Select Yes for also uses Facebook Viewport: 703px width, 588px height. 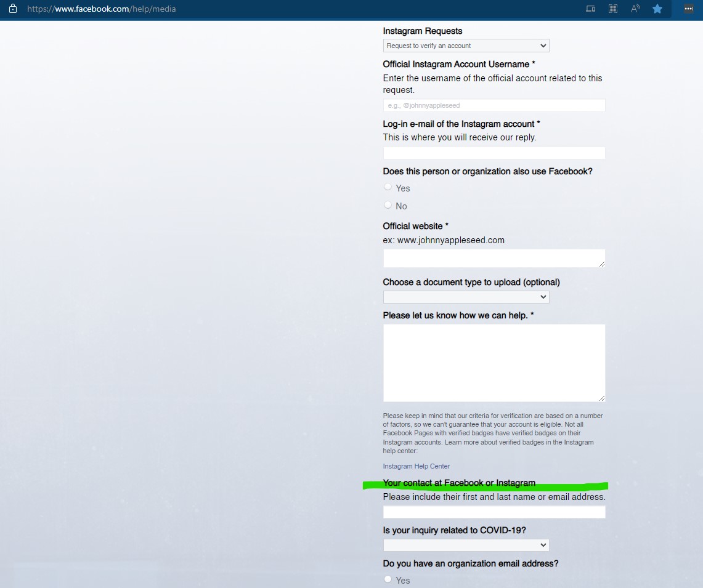(388, 187)
